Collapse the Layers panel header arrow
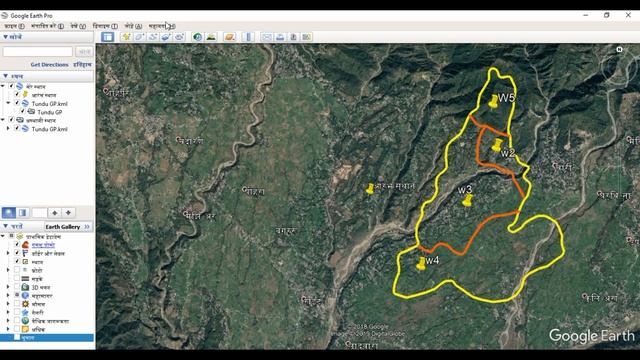640x360 pixels. pos(5,226)
